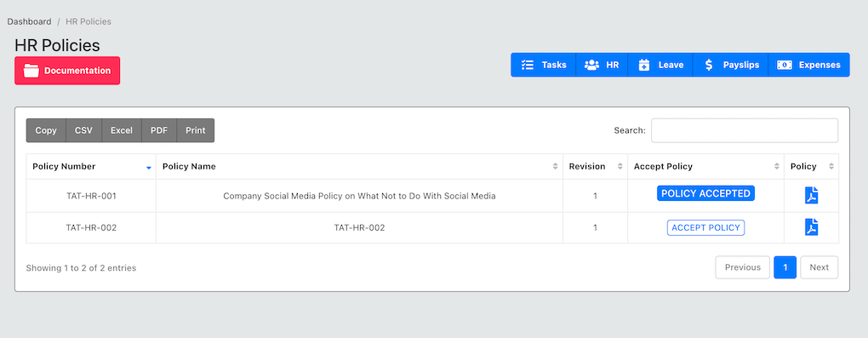868x338 pixels.
Task: Click ACCEPT POLICY for TAT-HR-002
Action: pos(705,227)
